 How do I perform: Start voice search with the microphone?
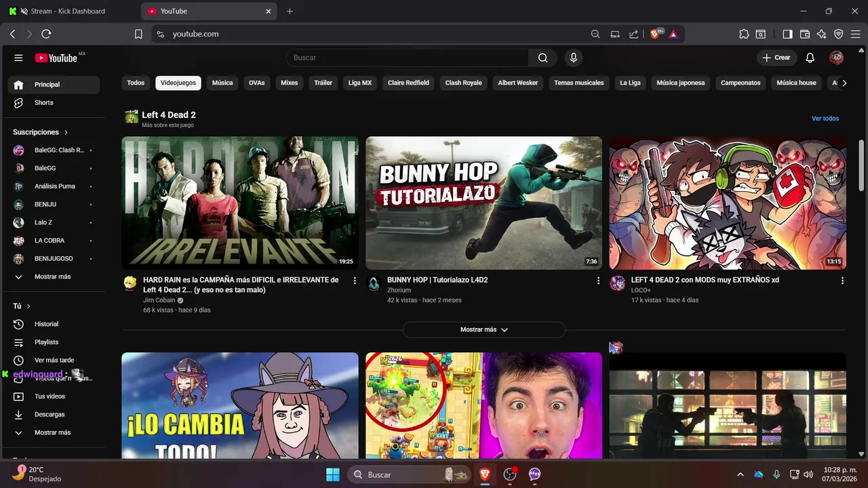tap(574, 58)
